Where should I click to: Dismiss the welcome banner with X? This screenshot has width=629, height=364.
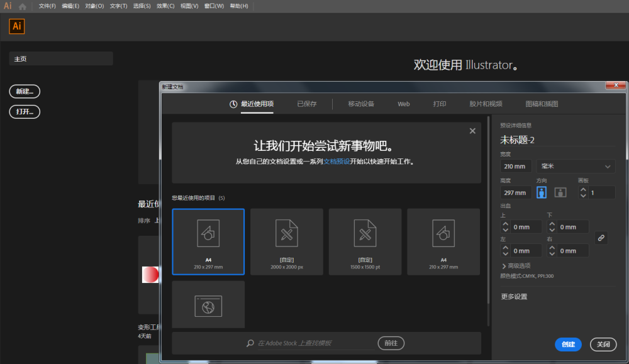472,131
